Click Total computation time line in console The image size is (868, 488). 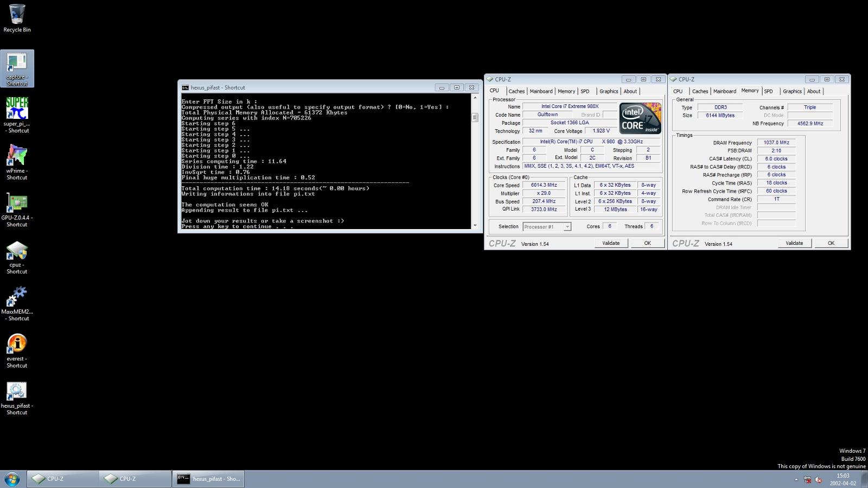click(x=276, y=188)
